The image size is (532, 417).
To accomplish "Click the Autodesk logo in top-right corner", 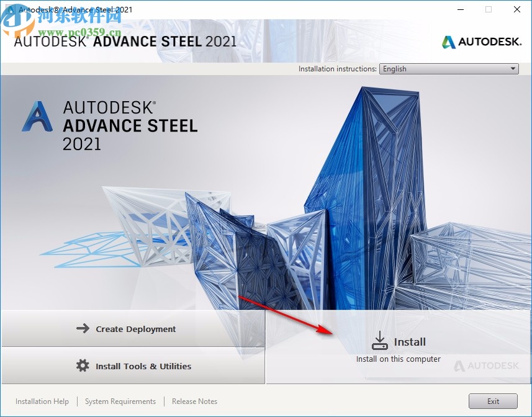I will point(481,42).
